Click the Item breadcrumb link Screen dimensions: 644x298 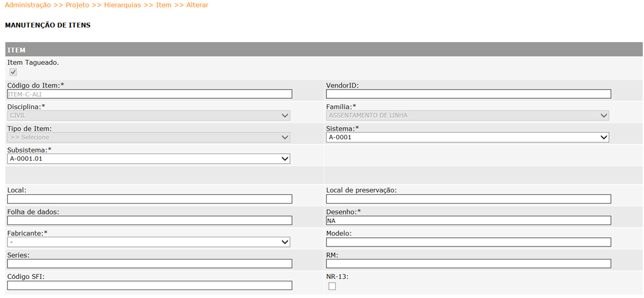pos(163,6)
